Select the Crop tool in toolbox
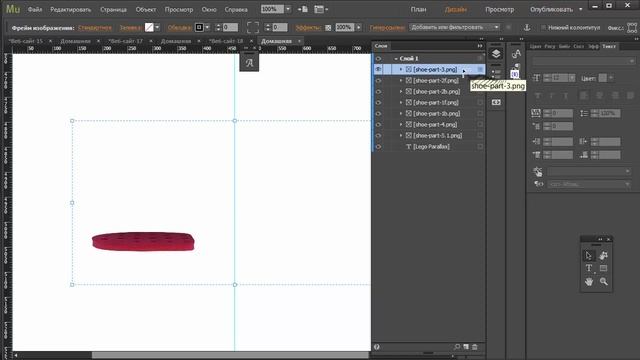Screen dimensions: 640x360 (603, 256)
